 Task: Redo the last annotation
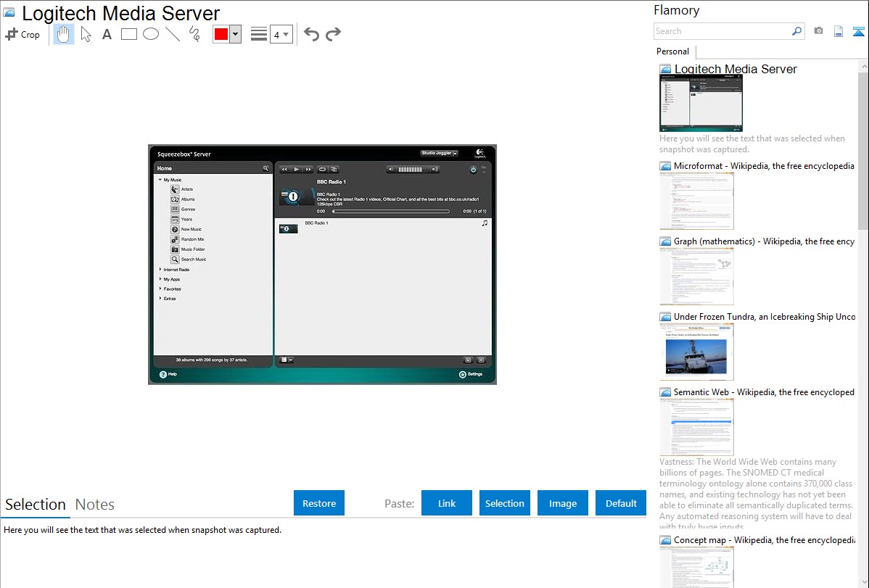pyautogui.click(x=333, y=34)
